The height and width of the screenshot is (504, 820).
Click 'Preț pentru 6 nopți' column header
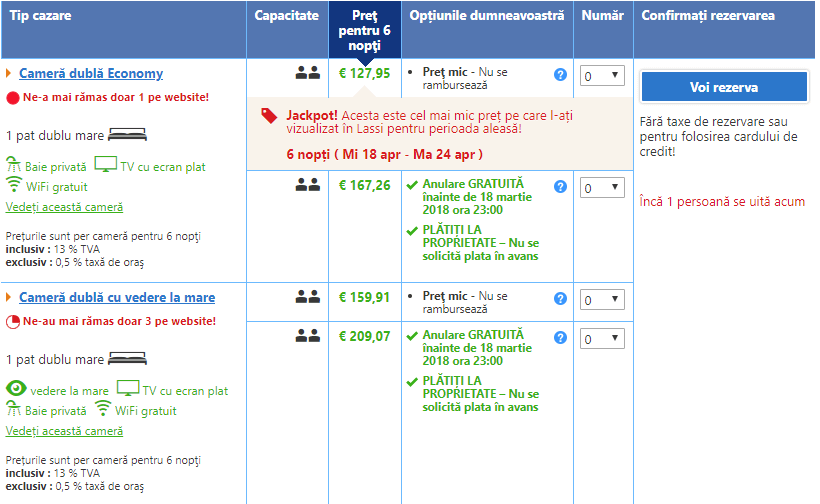(365, 30)
